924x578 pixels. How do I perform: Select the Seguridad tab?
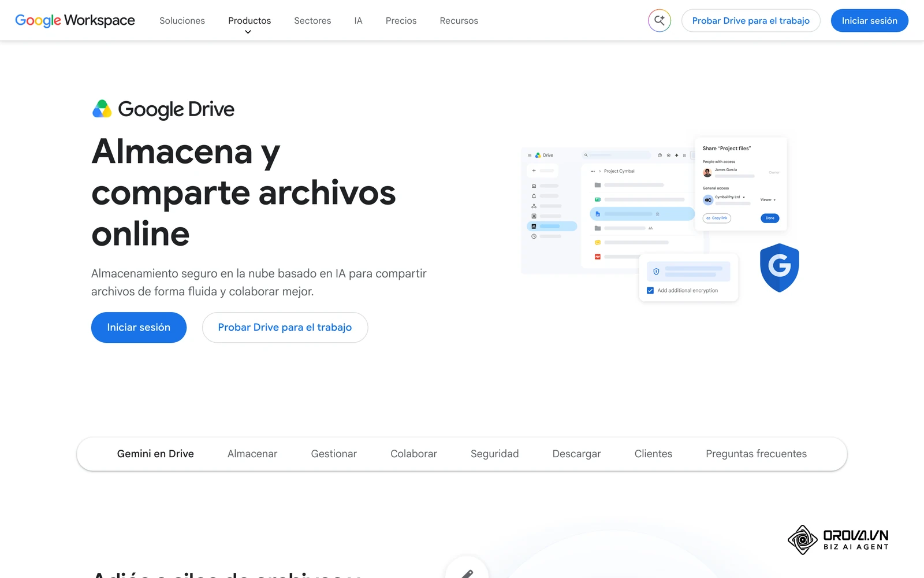494,454
